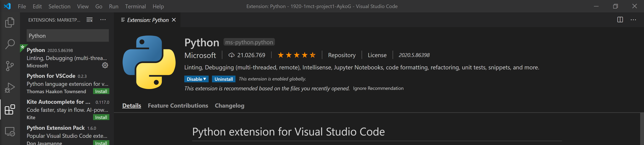Click 'This extension is enabled globally' text
644x145 pixels.
(x=272, y=79)
